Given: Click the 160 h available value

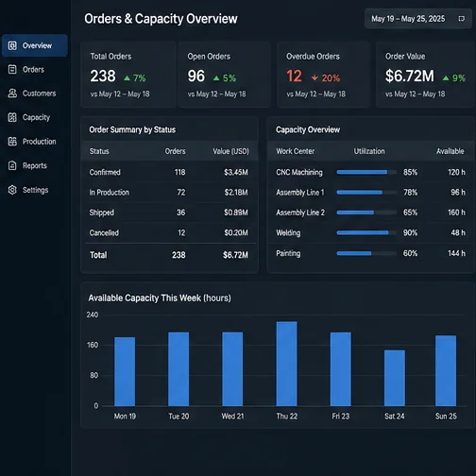Looking at the screenshot, I should [456, 212].
